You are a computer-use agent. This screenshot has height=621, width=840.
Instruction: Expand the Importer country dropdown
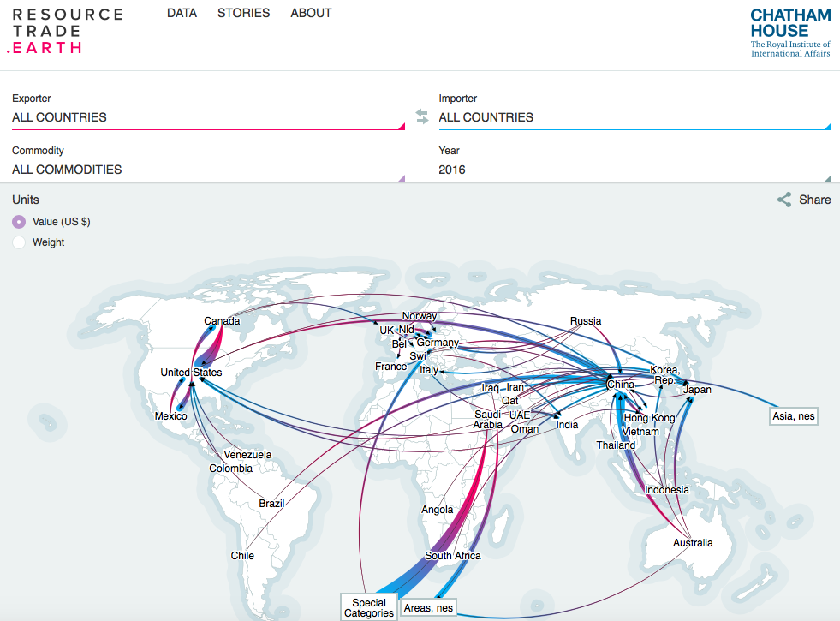click(x=634, y=117)
